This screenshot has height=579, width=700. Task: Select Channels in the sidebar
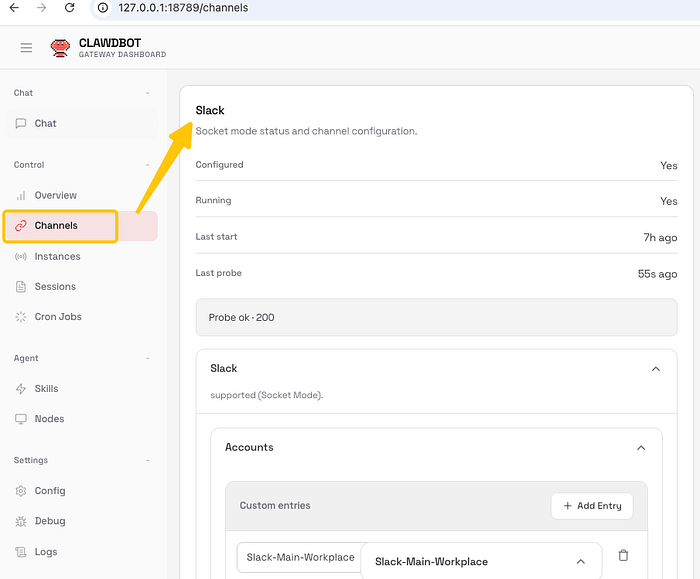82,226
